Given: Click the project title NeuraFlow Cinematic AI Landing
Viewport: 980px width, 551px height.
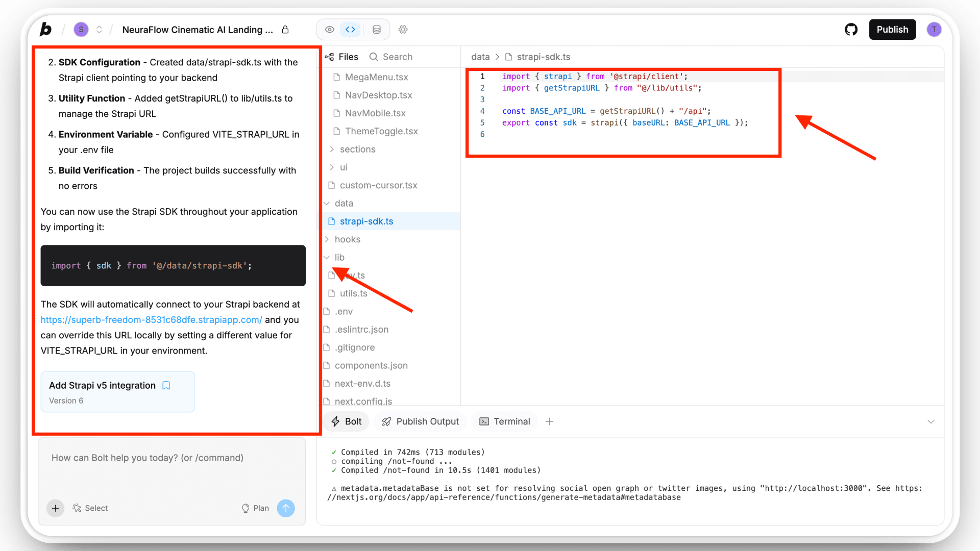Looking at the screenshot, I should point(198,30).
